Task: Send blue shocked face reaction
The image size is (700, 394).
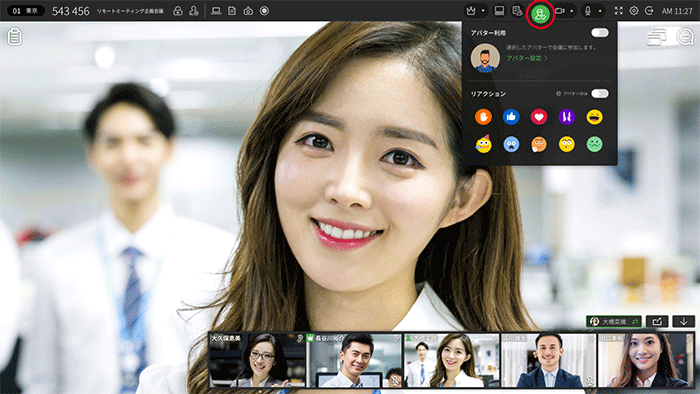Action: tap(511, 144)
